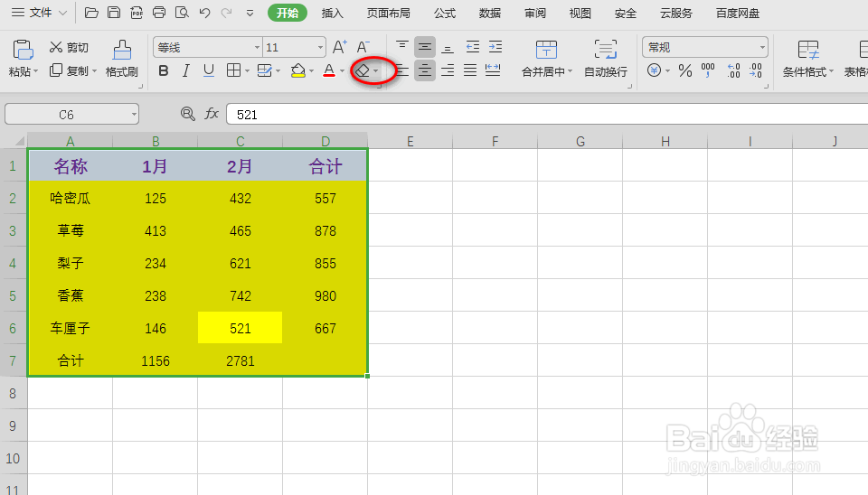Click the distributed alignment icon
The image size is (868, 495).
click(493, 70)
